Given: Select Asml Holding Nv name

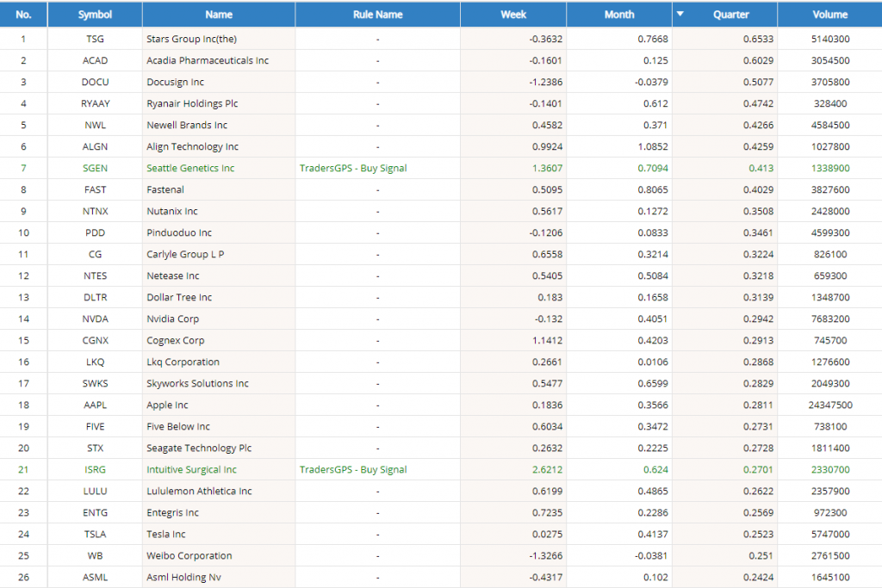Looking at the screenshot, I should [184, 578].
